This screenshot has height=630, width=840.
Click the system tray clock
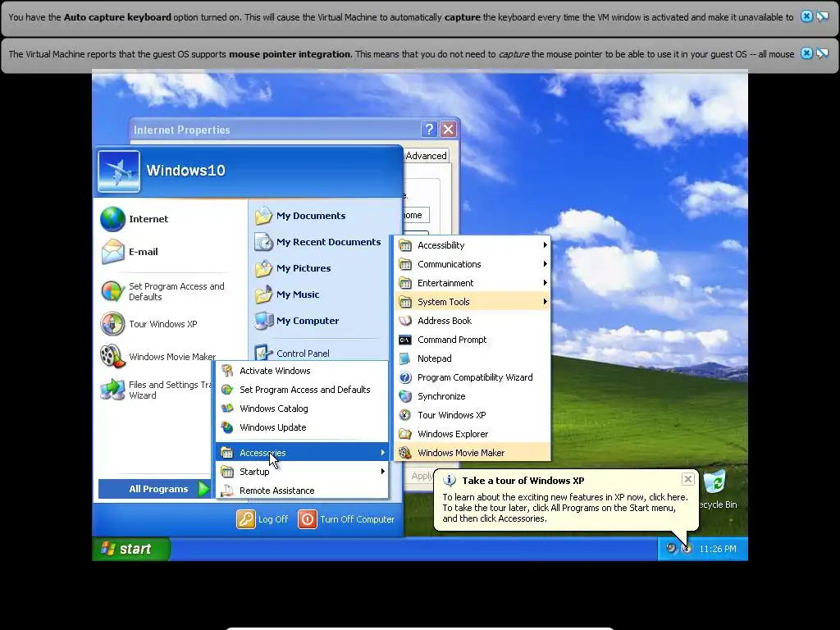pos(717,549)
